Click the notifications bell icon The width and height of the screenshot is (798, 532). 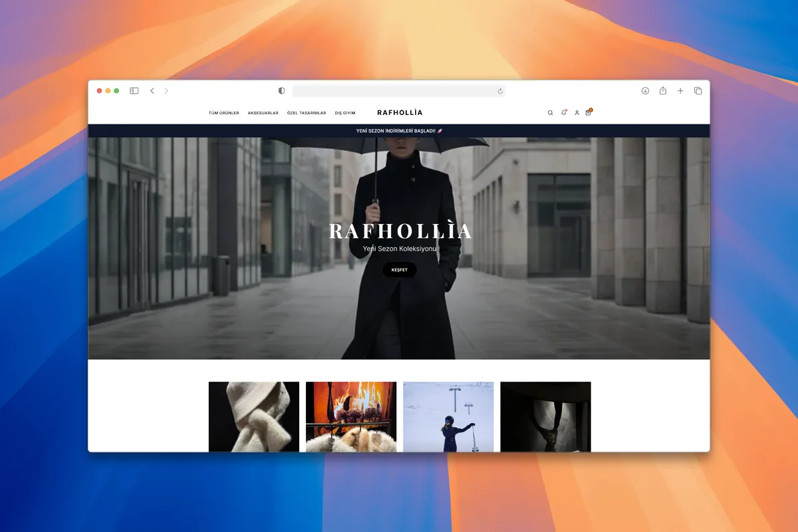point(563,112)
